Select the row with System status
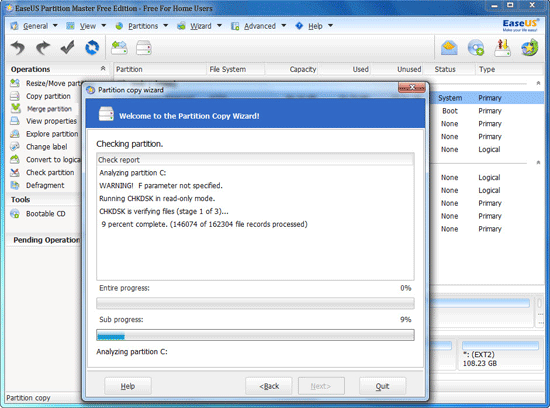Screen dimensions: 550x408 (x=487, y=98)
